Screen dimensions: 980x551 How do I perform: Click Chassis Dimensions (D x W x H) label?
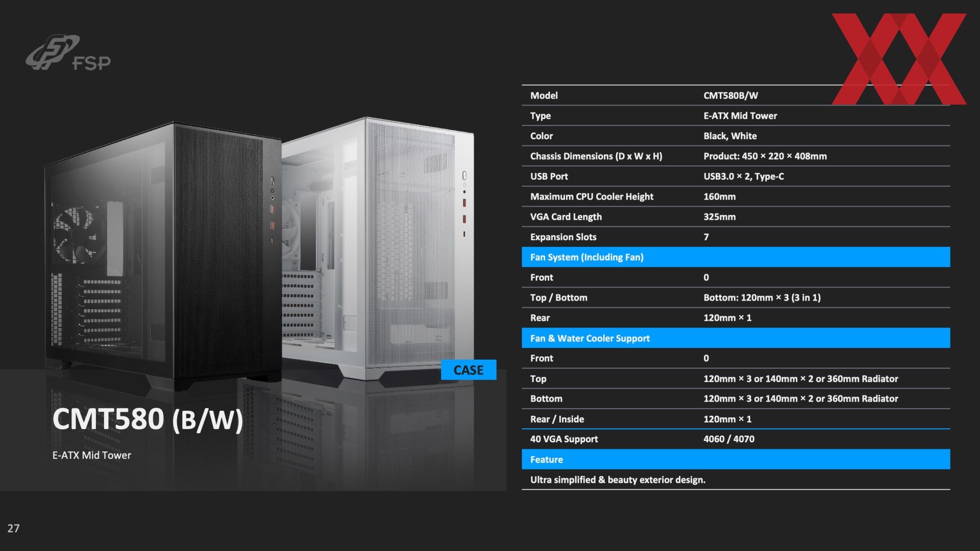pos(596,156)
